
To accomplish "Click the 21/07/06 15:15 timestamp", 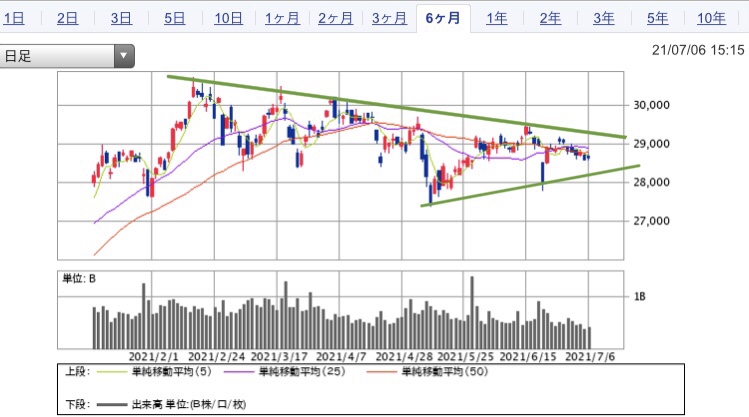I will [x=698, y=50].
